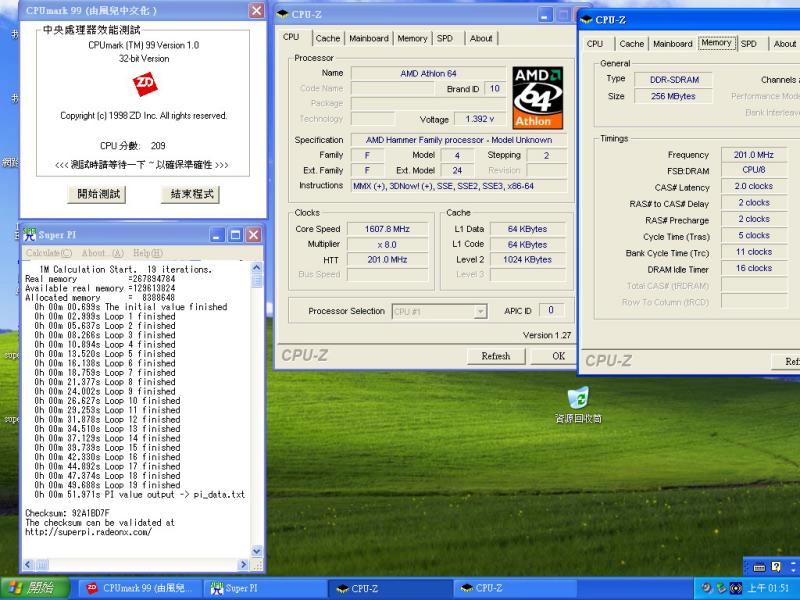The width and height of the screenshot is (800, 600).
Task: Click the "Checksum: 92A1BD7F" line in Super PI
Action: pyautogui.click(x=67, y=513)
